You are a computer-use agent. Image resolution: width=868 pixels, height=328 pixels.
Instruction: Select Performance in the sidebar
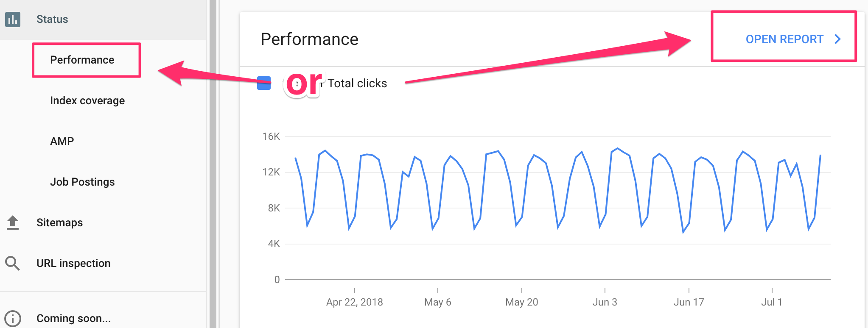pyautogui.click(x=82, y=60)
